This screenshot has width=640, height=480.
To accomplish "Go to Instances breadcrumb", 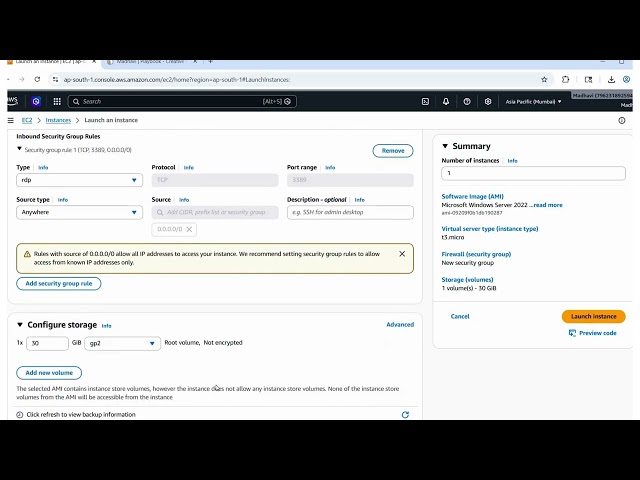I will [58, 120].
